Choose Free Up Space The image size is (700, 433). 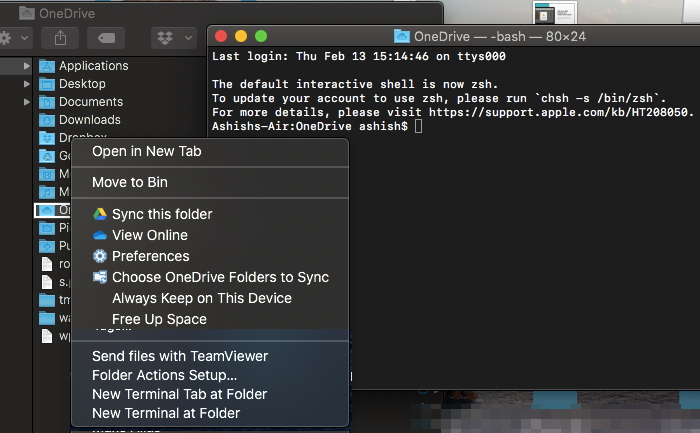click(210, 319)
